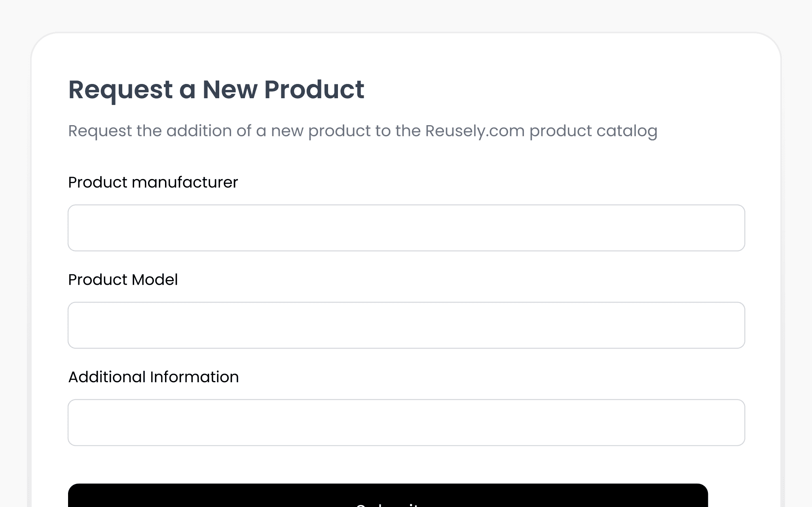
Task: Click the "Request a New Product" heading
Action: click(216, 90)
